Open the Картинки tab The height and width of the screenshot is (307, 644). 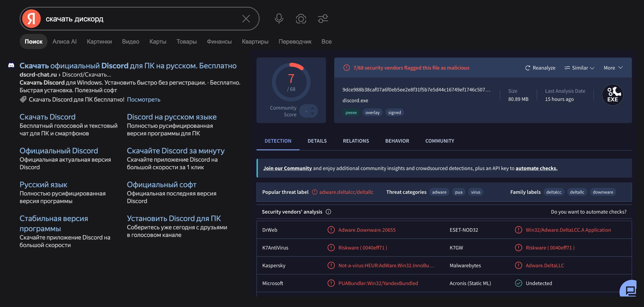point(99,42)
